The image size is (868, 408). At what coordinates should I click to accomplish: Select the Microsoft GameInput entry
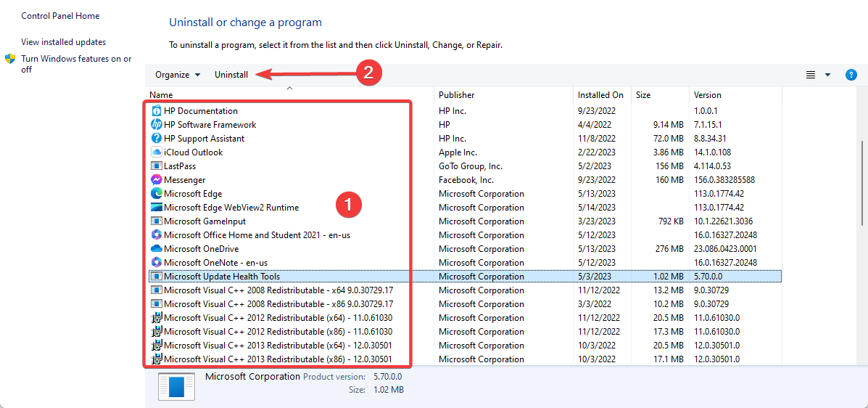pos(464,221)
